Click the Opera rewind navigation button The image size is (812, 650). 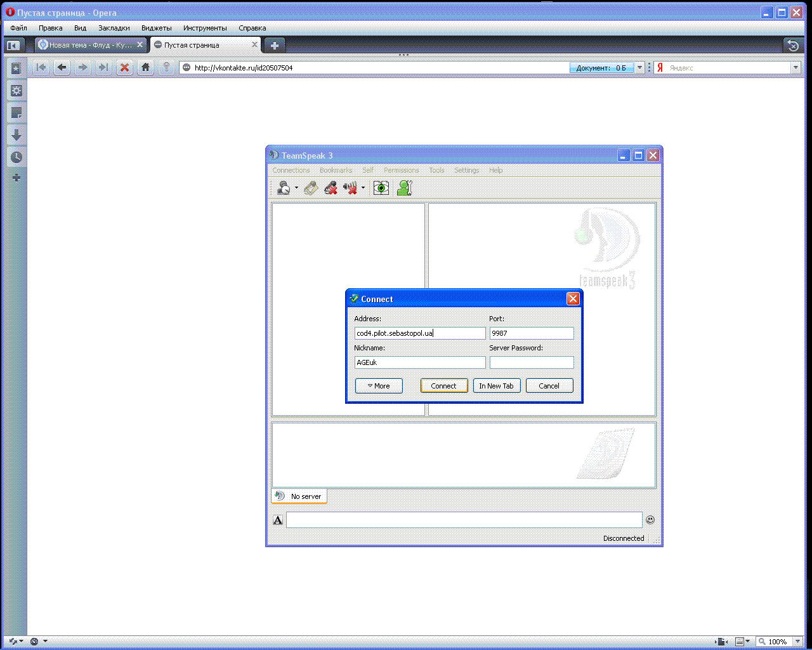pos(41,67)
